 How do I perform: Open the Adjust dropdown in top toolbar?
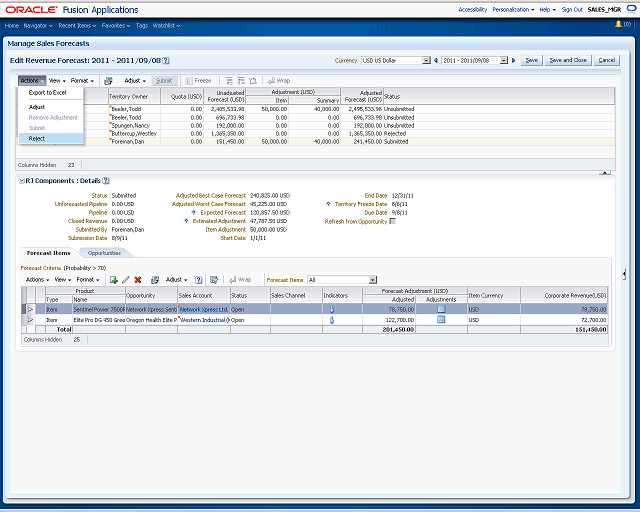pyautogui.click(x=135, y=81)
